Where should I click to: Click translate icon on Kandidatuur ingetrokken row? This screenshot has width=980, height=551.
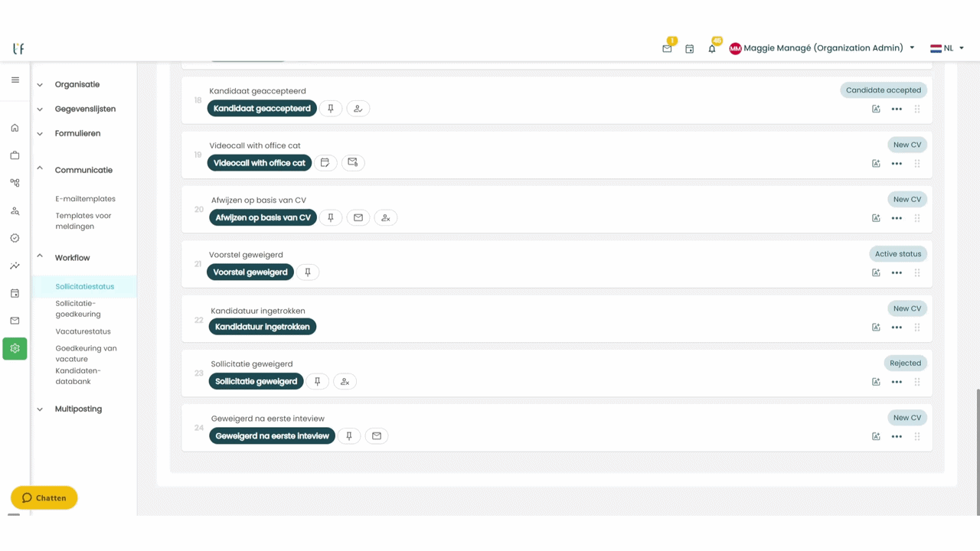876,328
